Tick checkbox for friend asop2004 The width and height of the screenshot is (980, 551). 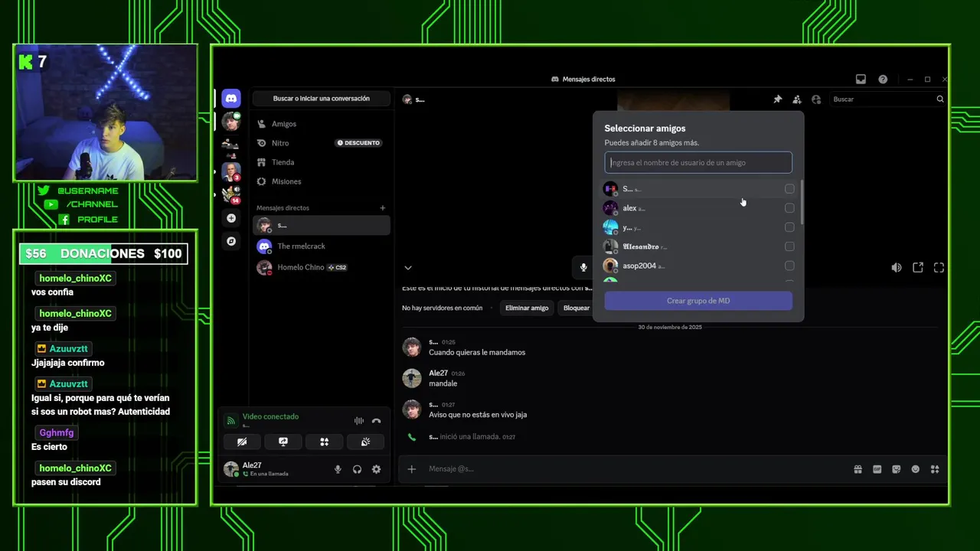[789, 266]
